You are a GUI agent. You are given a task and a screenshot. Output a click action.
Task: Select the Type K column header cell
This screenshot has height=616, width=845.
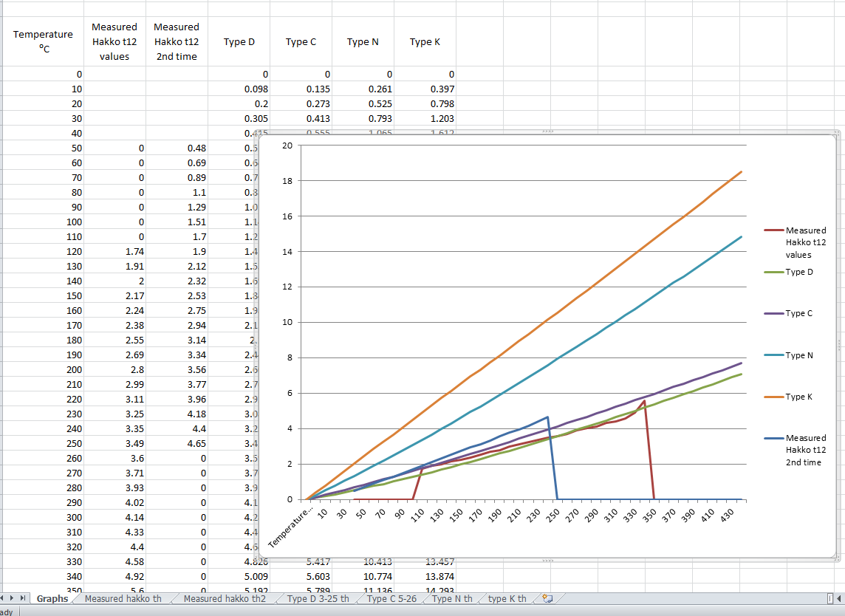click(x=425, y=42)
